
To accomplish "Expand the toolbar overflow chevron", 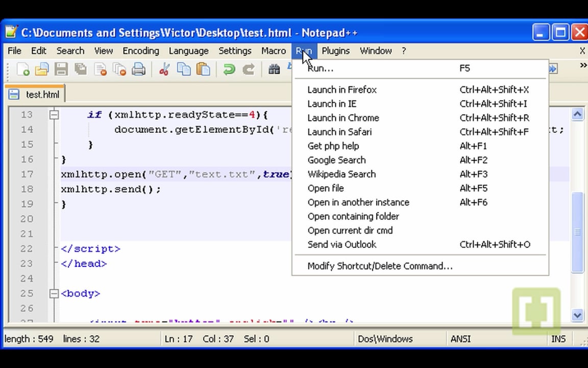I will click(x=583, y=65).
